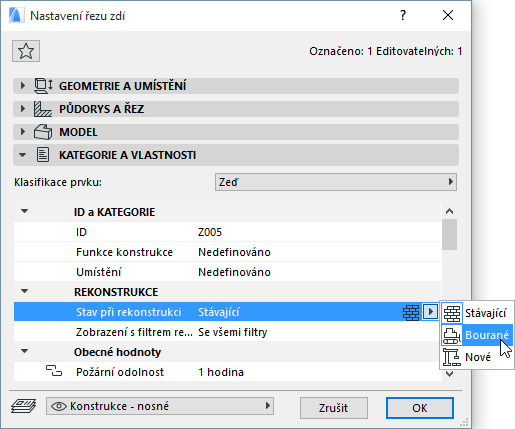515x429 pixels.
Task: Click the Bourané bulldozer icon in popup
Action: (452, 335)
